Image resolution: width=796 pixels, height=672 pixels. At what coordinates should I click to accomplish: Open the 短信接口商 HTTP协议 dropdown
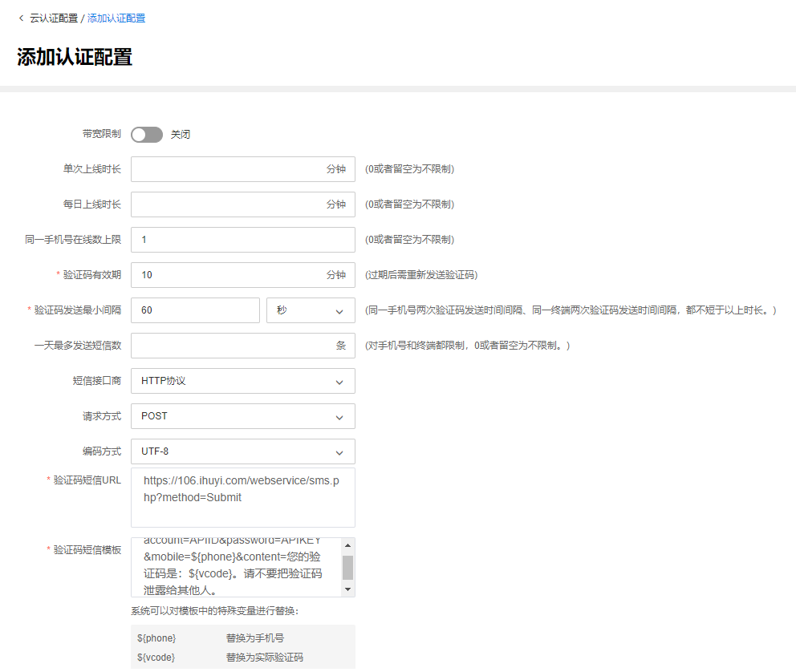point(242,381)
